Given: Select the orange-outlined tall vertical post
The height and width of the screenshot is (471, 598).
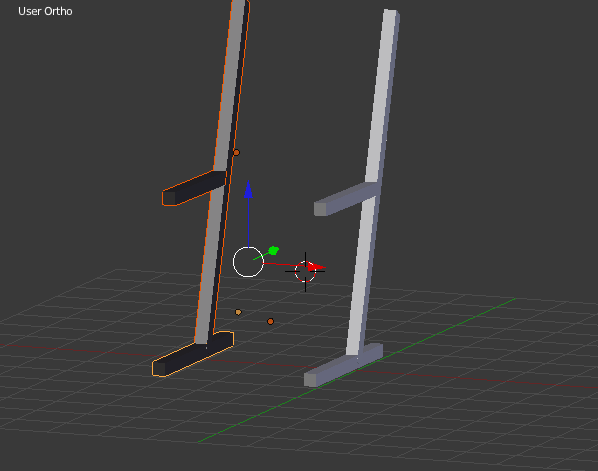Looking at the screenshot, I should pyautogui.click(x=222, y=171).
